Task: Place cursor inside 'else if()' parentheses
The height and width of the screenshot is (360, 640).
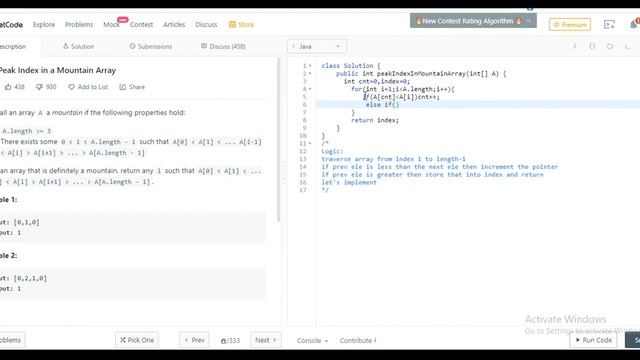Action: click(x=395, y=104)
